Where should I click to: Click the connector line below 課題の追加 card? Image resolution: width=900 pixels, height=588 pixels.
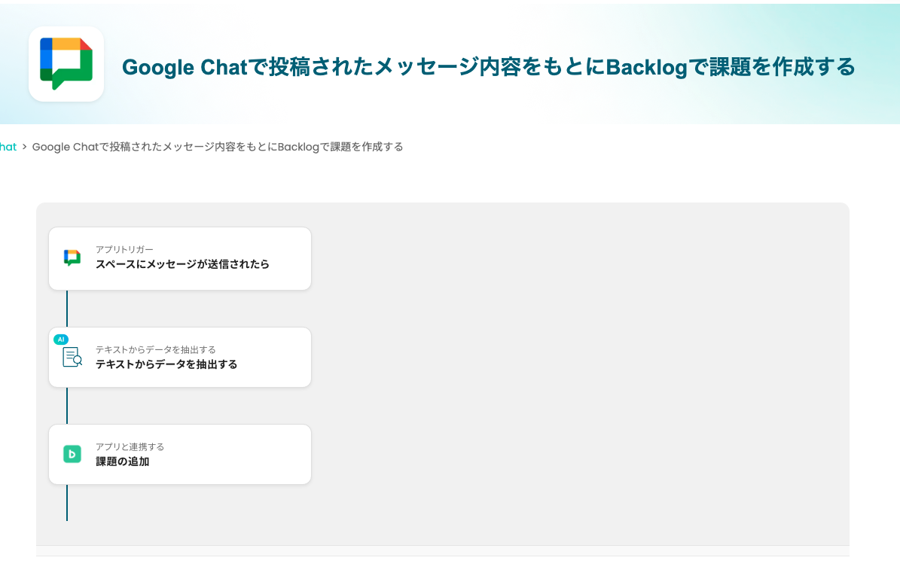click(x=67, y=503)
